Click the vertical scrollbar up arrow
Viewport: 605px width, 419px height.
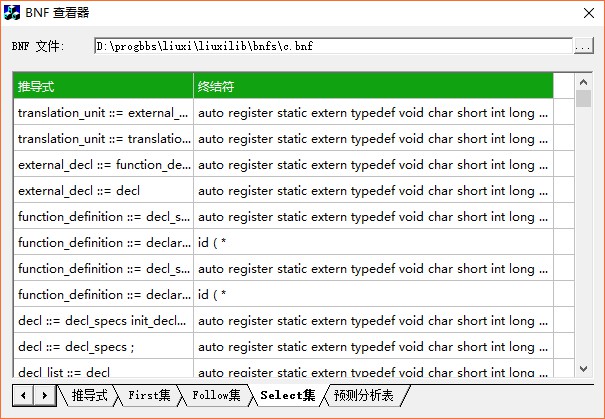[x=584, y=82]
